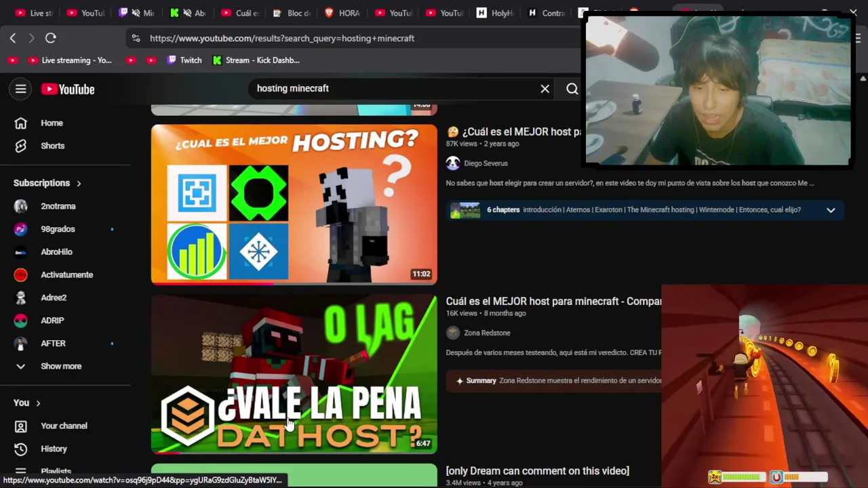Viewport: 868px width, 488px height.
Task: Open the AbroHilo channel avatar
Action: [21, 251]
